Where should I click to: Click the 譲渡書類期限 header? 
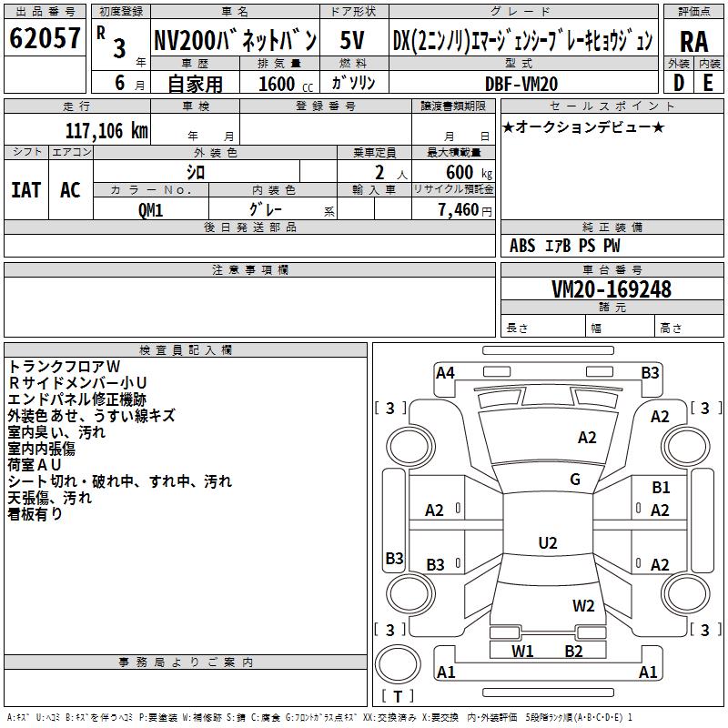453,106
